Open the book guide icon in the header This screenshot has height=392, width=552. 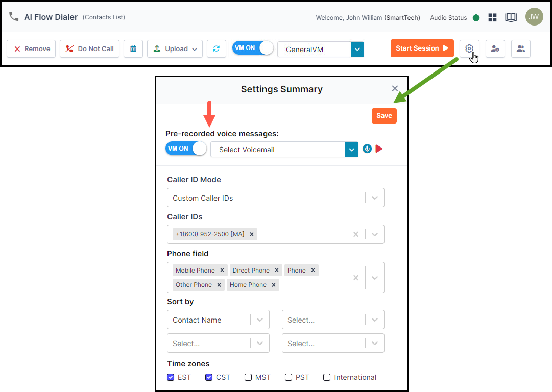[x=511, y=17]
